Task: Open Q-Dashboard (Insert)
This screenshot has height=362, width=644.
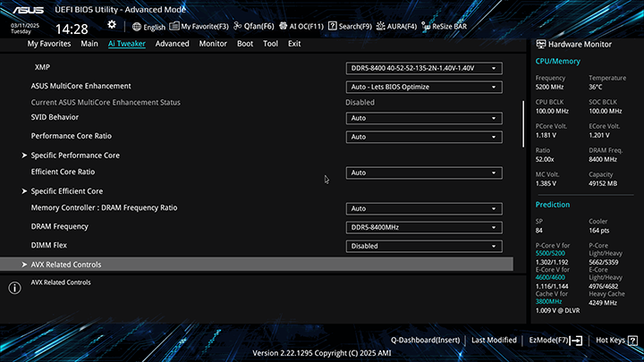Action: 425,341
